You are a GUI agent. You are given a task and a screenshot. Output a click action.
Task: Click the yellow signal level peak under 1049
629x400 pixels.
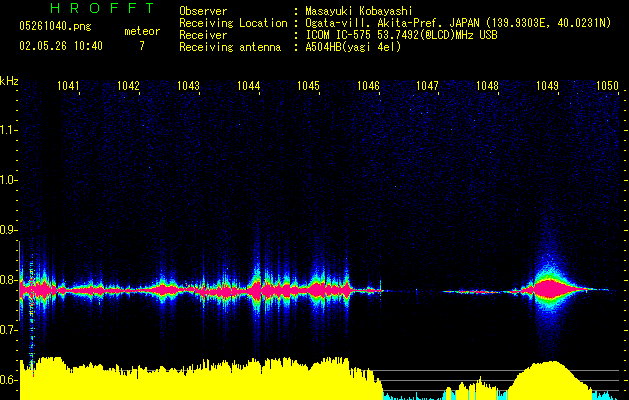(548, 379)
